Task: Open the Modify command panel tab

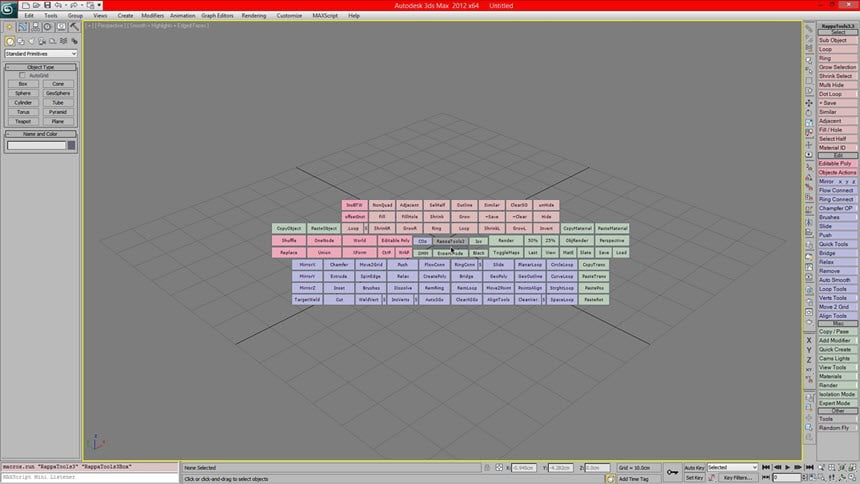Action: coord(22,26)
